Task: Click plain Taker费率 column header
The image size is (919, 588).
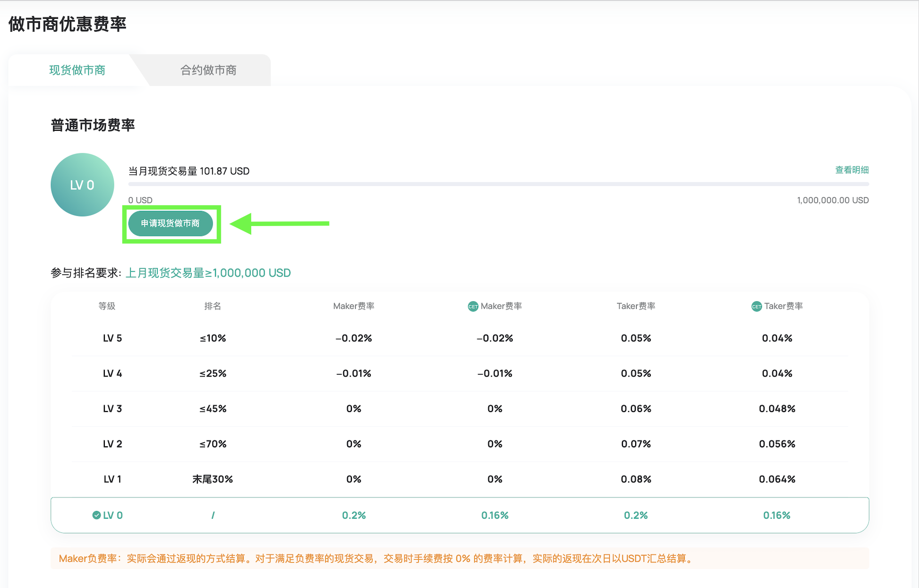Action: (636, 306)
